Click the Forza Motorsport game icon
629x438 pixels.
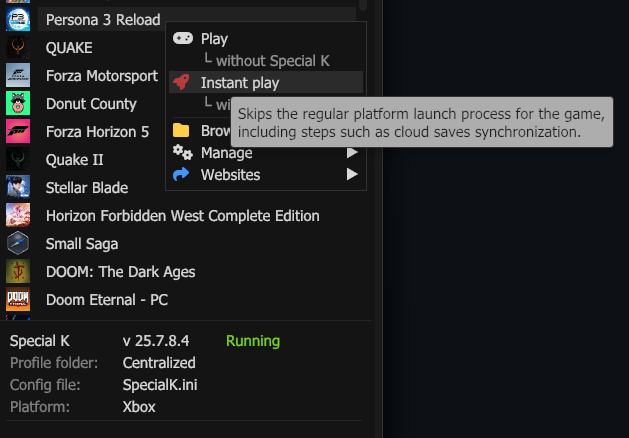[18, 75]
